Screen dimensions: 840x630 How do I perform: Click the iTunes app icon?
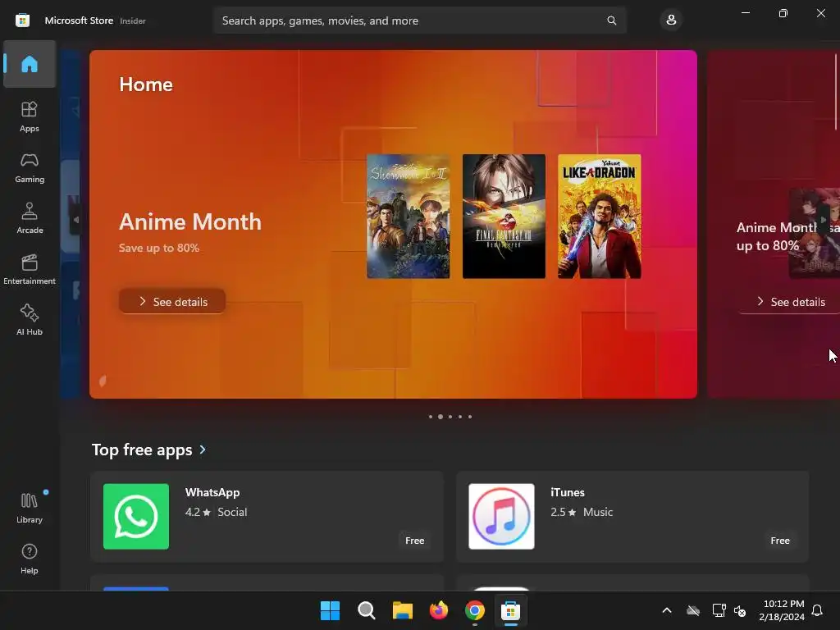pos(501,517)
